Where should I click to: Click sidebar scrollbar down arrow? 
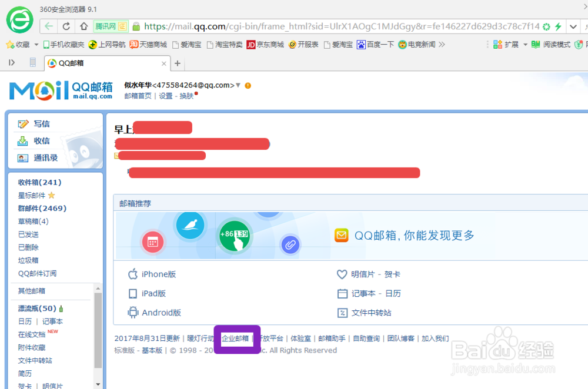tap(98, 384)
